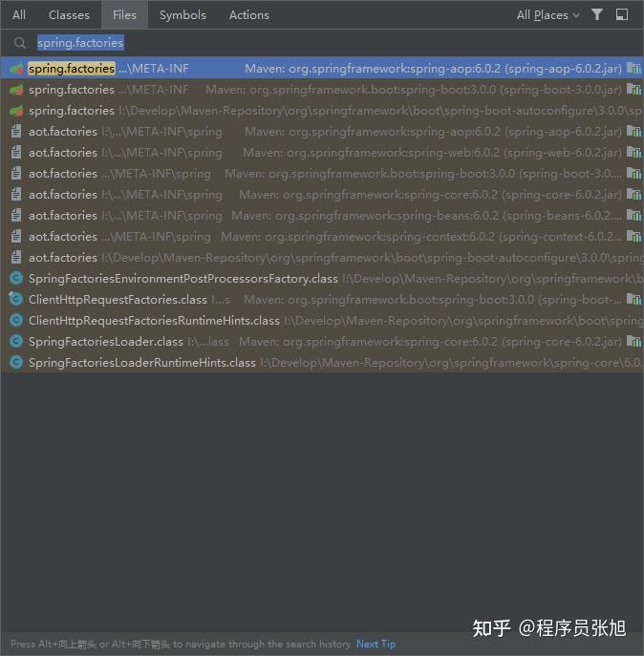Click class icon of ClientHttpRequestFactories.class
The height and width of the screenshot is (656, 644).
pos(16,299)
